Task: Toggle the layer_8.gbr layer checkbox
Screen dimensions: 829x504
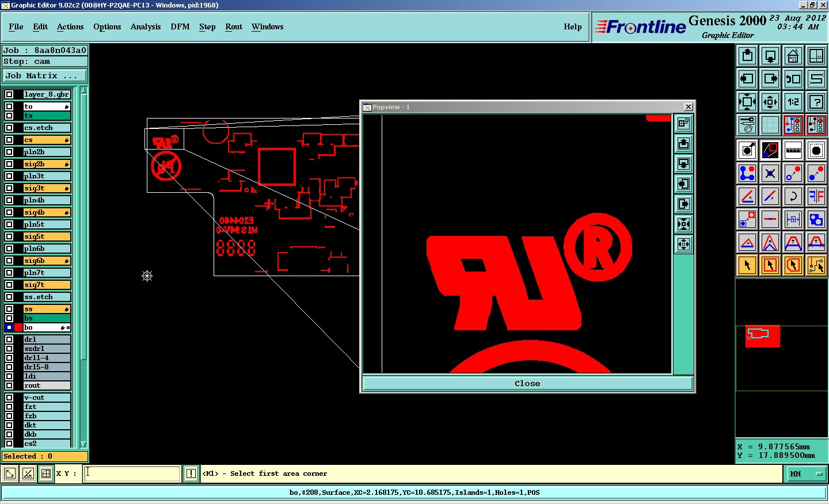Action: click(x=9, y=94)
